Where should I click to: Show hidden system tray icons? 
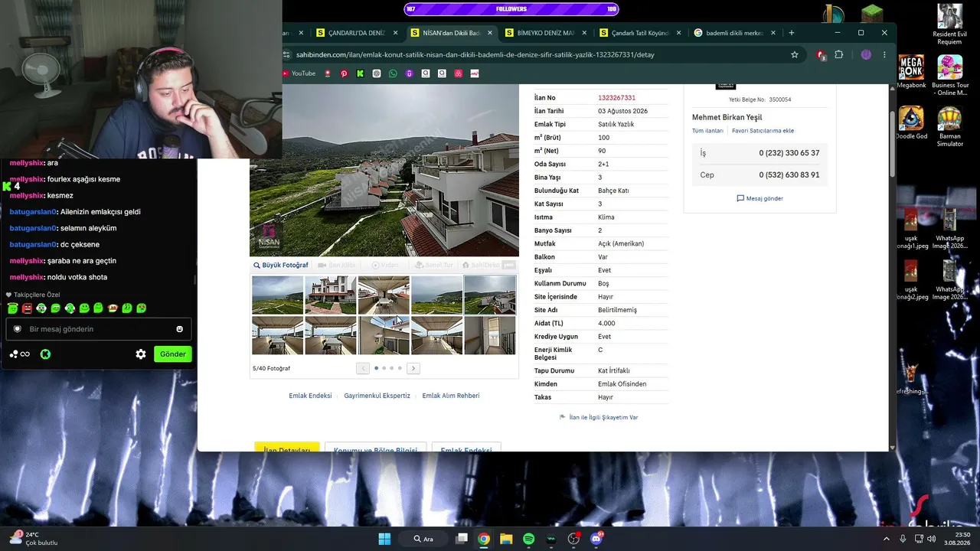(x=887, y=539)
